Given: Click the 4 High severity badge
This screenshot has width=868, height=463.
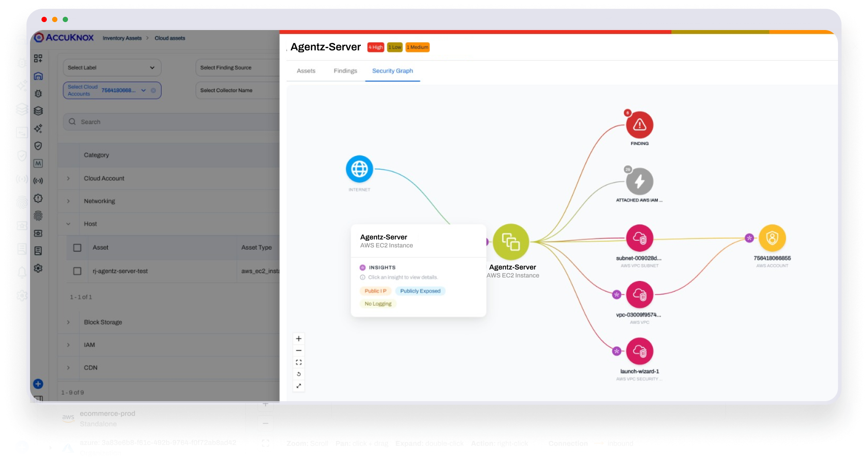Looking at the screenshot, I should coord(376,47).
